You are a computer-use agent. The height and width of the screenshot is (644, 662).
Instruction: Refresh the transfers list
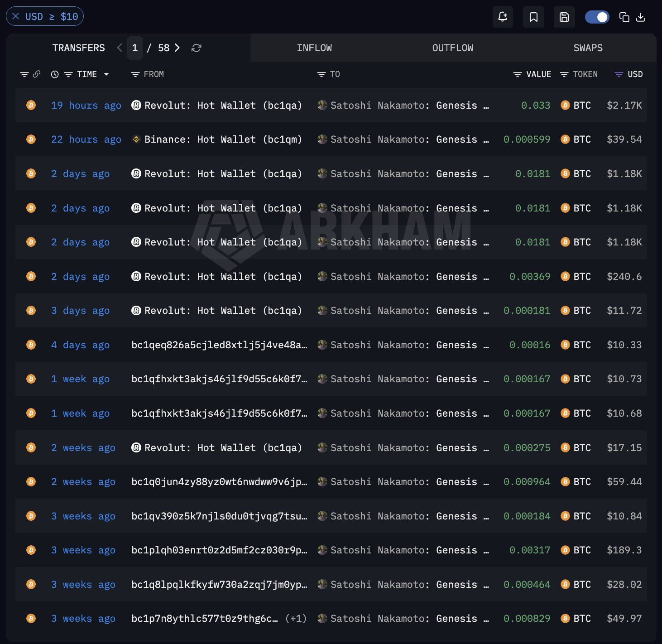click(x=196, y=48)
